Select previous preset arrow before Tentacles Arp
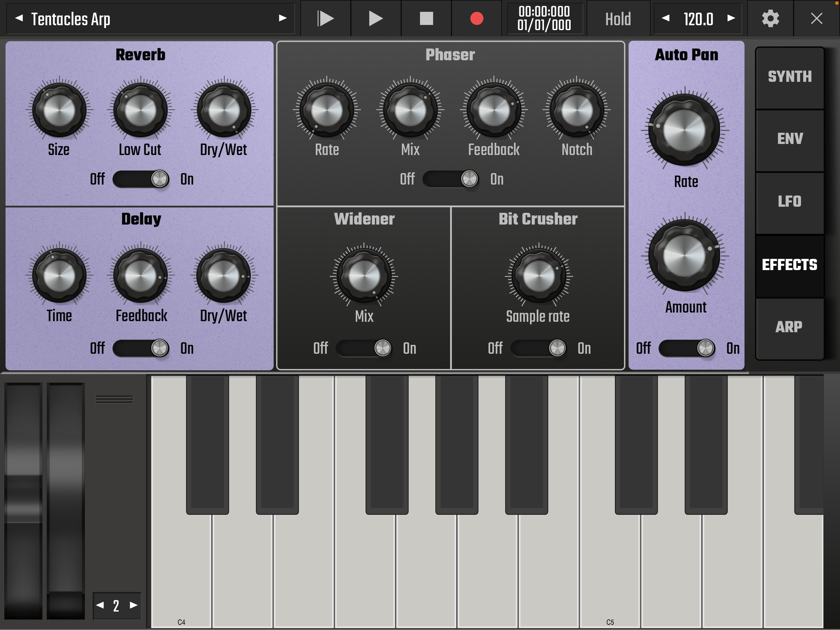The height and width of the screenshot is (630, 840). (19, 18)
